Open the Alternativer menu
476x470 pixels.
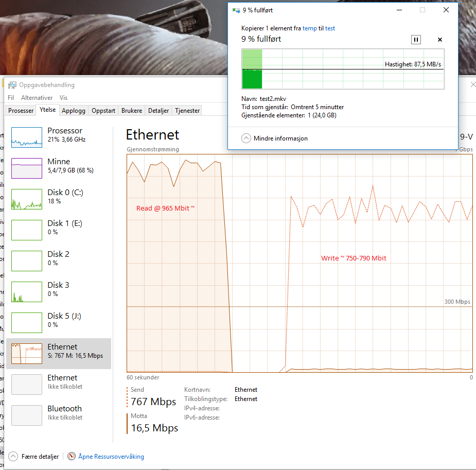37,98
